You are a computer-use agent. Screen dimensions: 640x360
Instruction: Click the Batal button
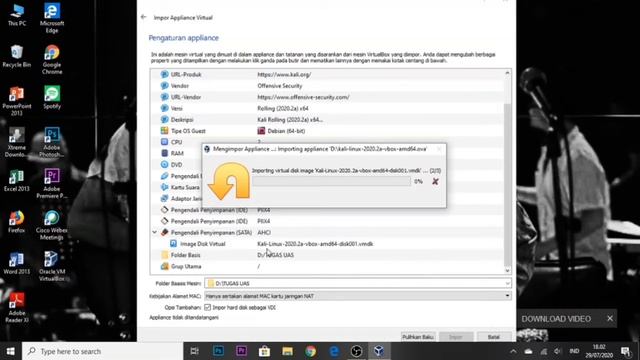click(494, 337)
